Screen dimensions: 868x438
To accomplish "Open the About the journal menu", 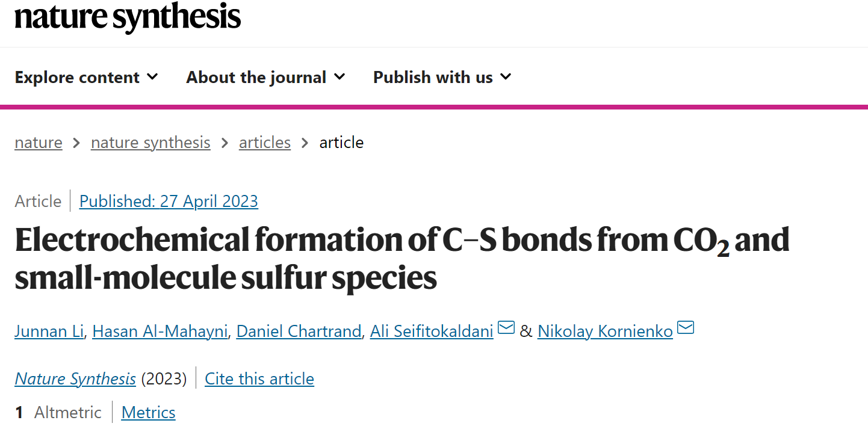I will pyautogui.click(x=266, y=77).
